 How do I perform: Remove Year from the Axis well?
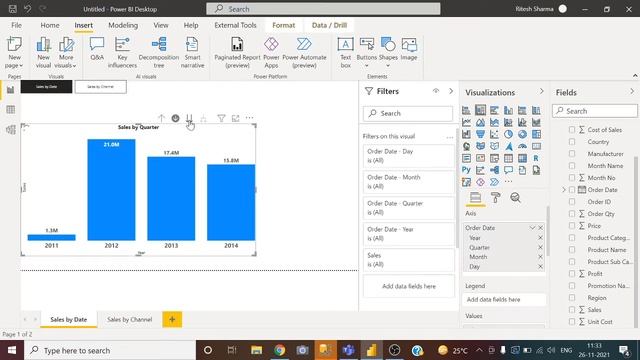coord(540,238)
